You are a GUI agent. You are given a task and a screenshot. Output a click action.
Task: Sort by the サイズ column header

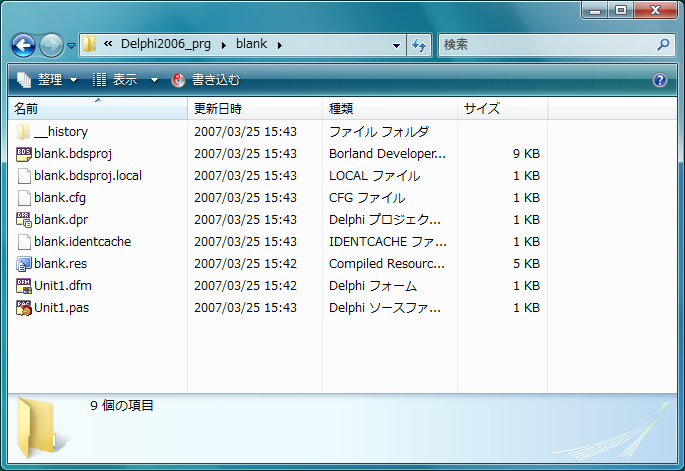[x=503, y=108]
